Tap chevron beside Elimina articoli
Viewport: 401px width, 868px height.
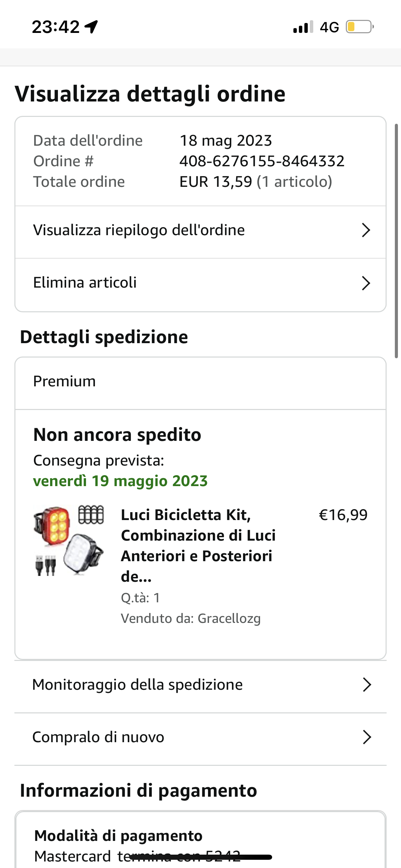point(366,283)
